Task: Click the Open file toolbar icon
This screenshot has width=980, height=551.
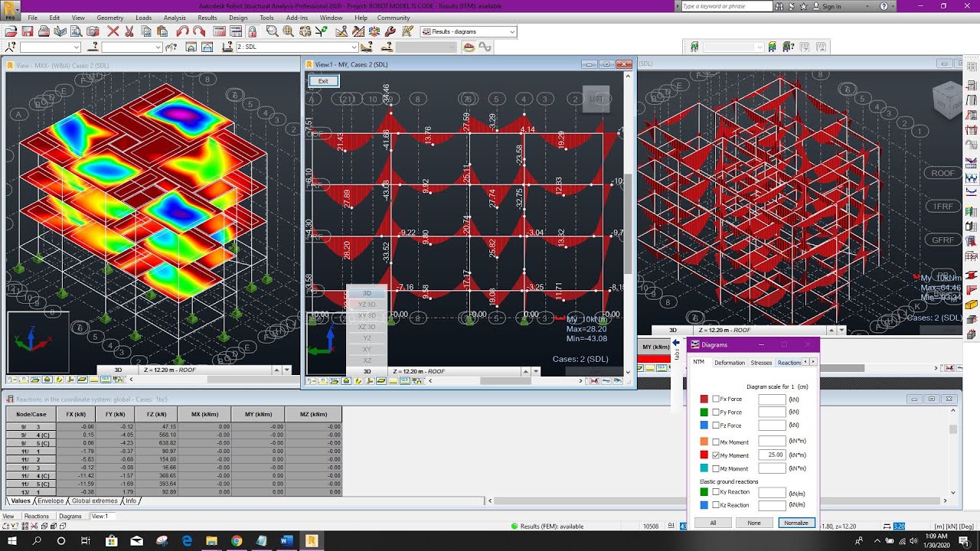Action: pos(11,31)
